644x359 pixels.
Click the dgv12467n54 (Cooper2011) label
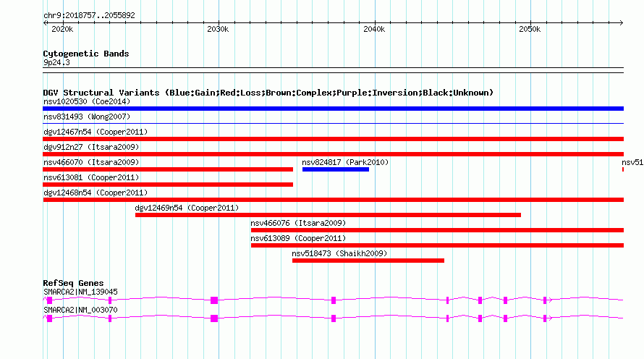(96, 132)
